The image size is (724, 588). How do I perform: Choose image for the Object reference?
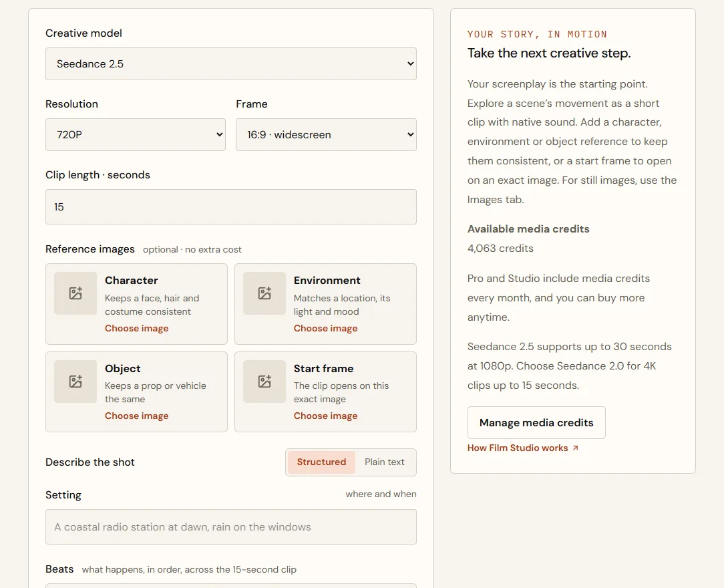pos(137,416)
